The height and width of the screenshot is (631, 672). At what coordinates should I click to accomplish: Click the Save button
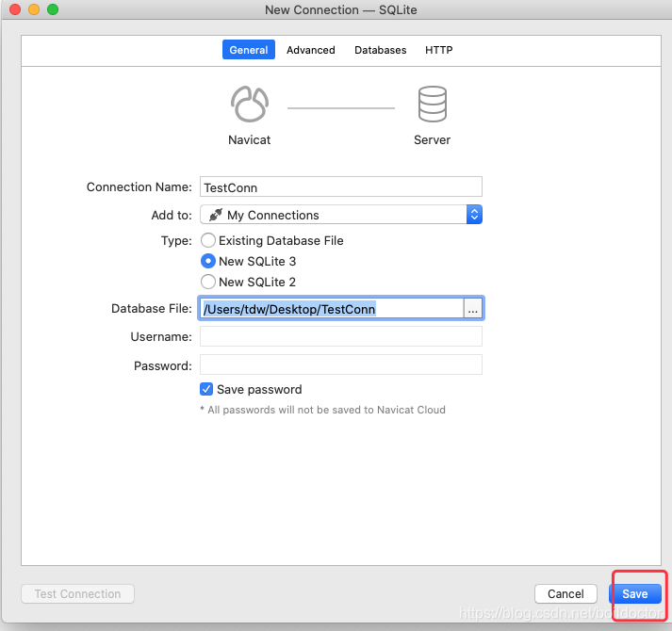pos(635,593)
